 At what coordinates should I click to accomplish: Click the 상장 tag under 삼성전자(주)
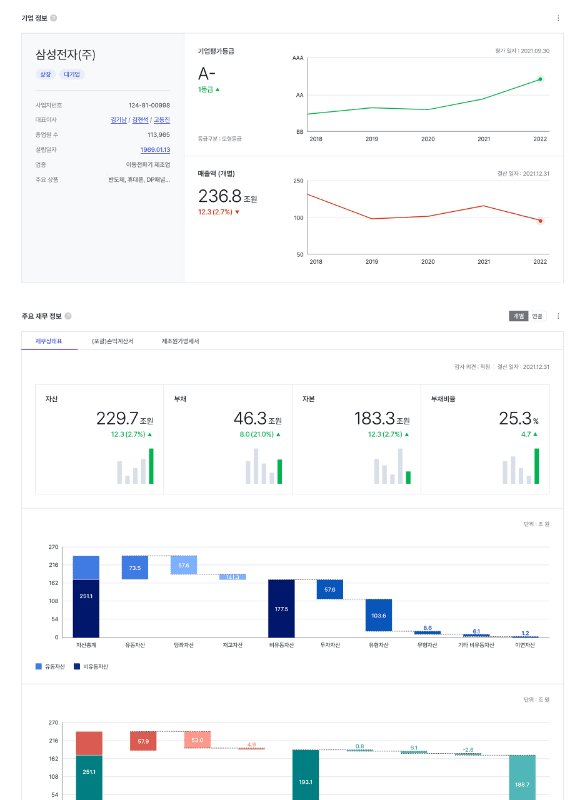click(45, 74)
